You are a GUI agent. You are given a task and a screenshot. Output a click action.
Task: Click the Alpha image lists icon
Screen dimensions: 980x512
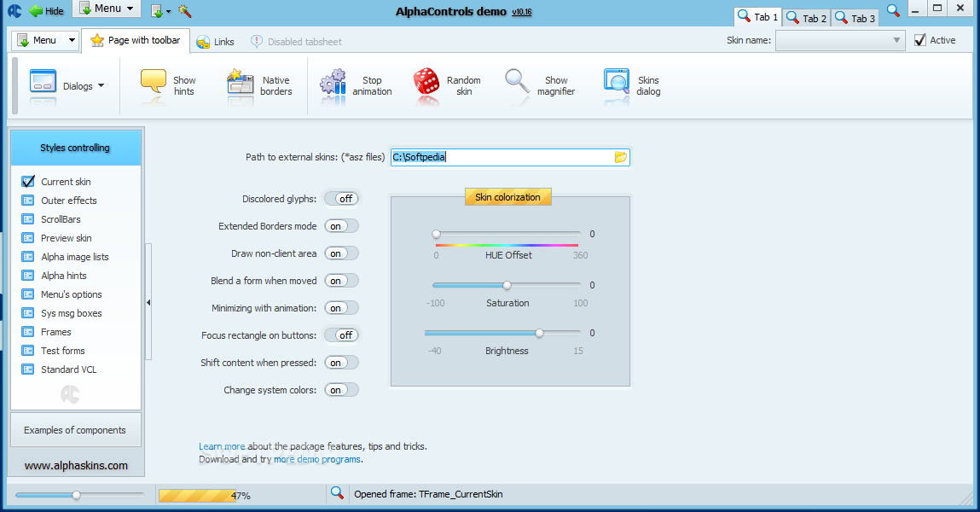pyautogui.click(x=28, y=257)
